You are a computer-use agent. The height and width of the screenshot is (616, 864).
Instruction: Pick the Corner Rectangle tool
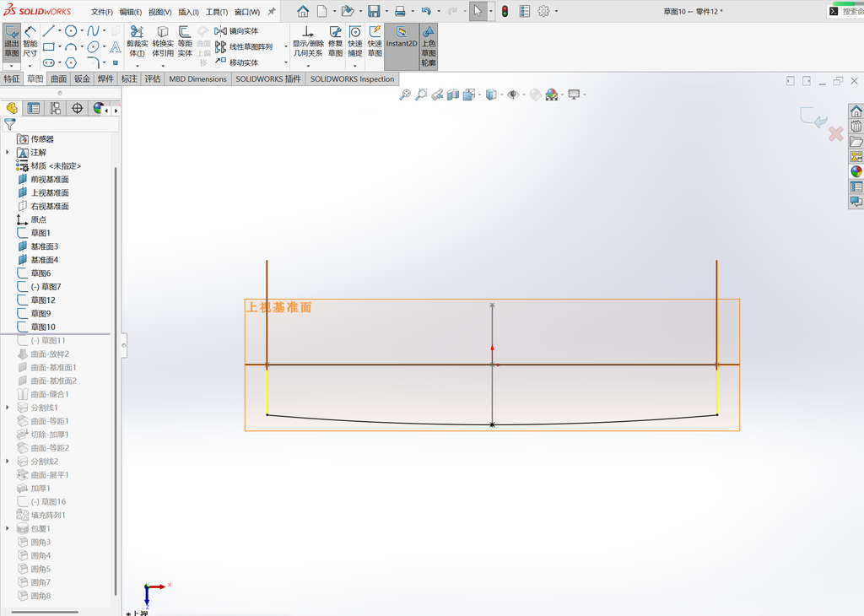coord(48,47)
